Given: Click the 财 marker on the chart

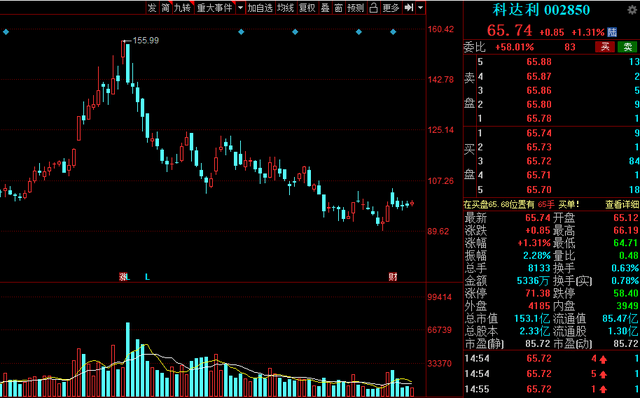Looking at the screenshot, I should 393,277.
